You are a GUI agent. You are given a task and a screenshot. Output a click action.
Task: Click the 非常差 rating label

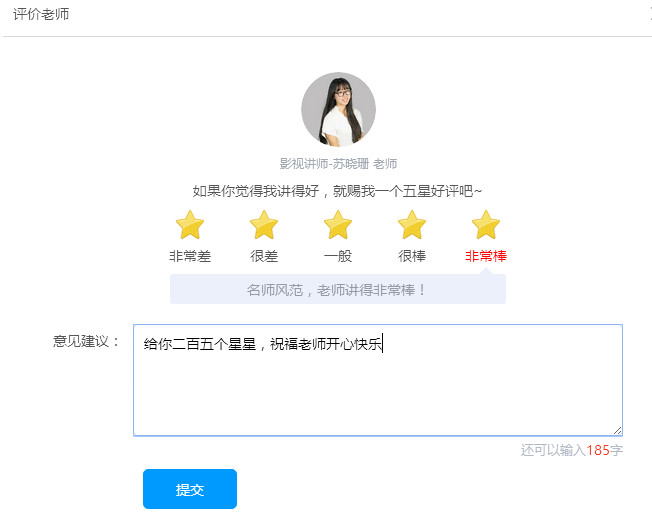(x=190, y=256)
